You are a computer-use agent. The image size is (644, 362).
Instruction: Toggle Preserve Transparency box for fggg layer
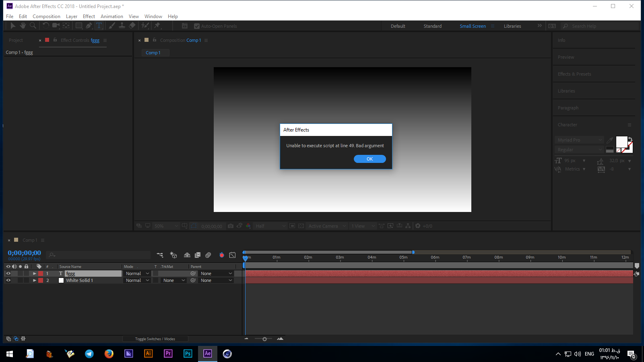click(x=155, y=274)
